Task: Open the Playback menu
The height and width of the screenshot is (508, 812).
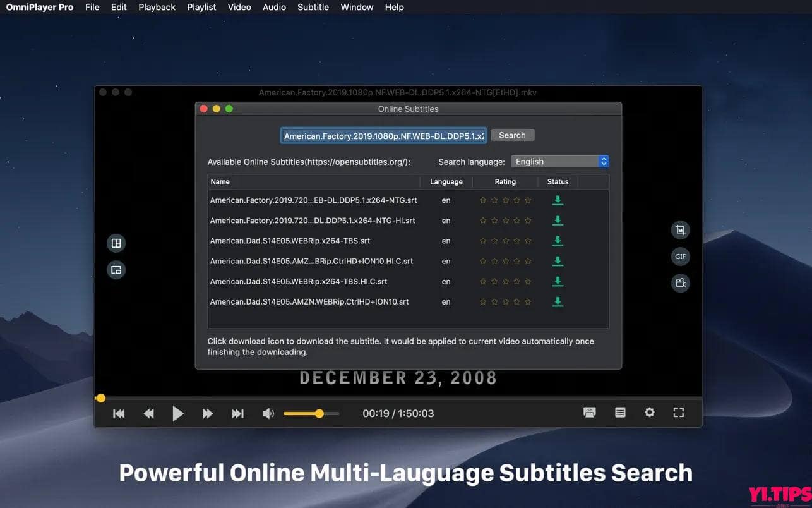Action: [157, 7]
